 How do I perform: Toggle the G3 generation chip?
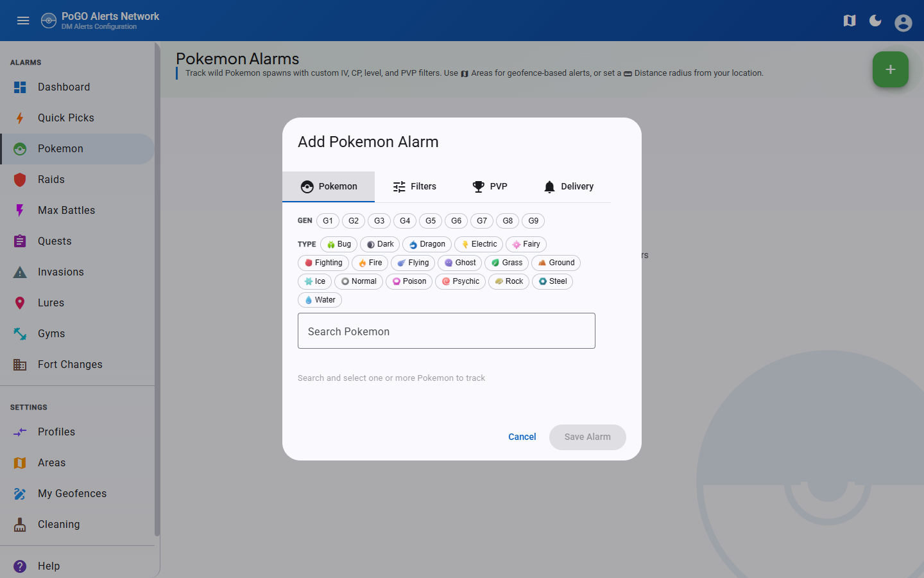[x=379, y=221]
